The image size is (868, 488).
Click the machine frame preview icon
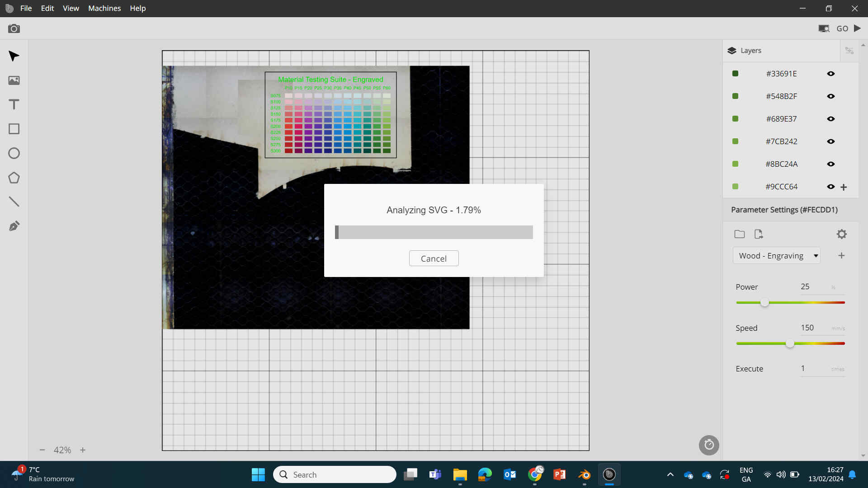(824, 28)
